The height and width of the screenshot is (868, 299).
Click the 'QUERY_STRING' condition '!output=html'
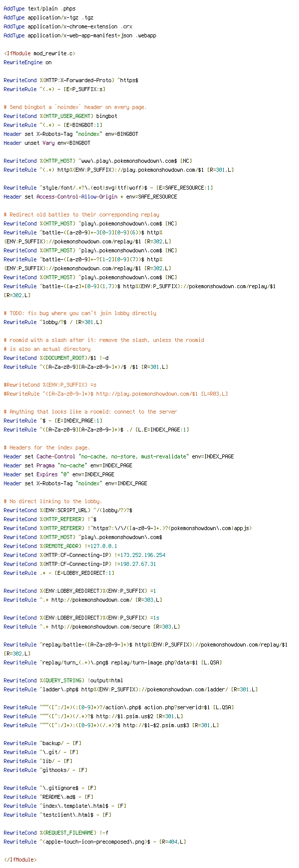[x=63, y=681]
